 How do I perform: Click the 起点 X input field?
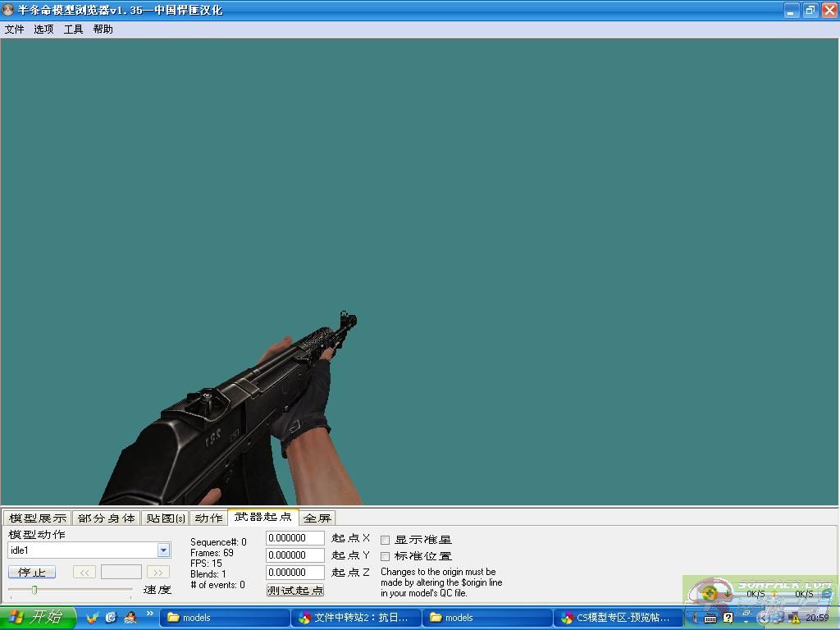(295, 538)
